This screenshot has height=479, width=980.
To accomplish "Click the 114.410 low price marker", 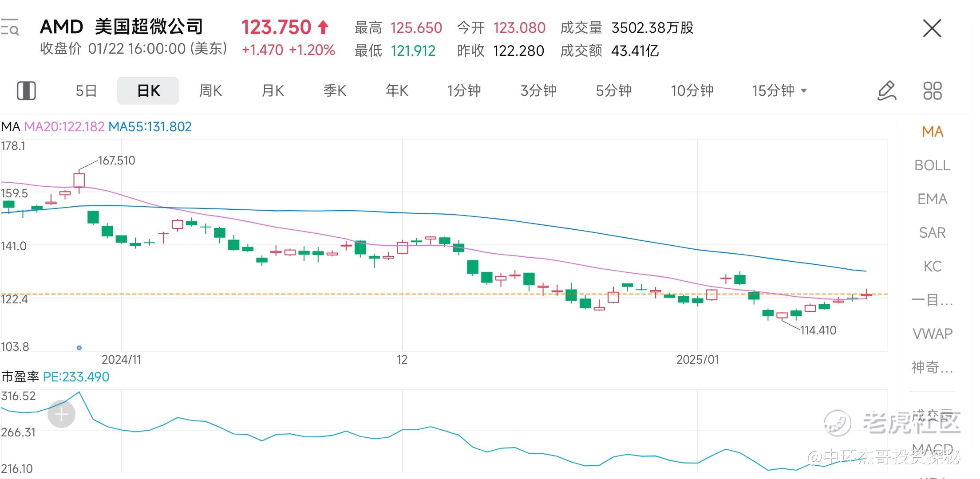I will 818,330.
